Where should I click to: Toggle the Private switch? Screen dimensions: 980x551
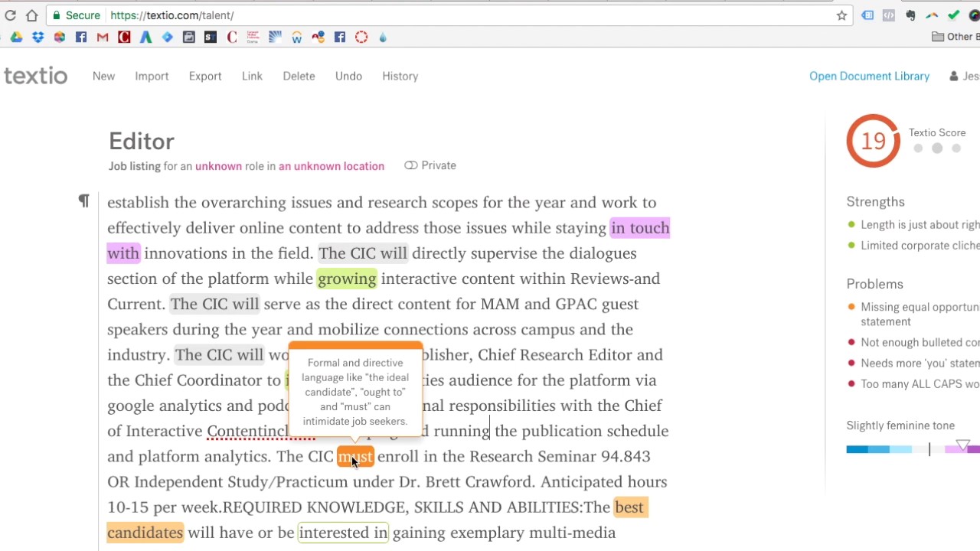point(411,165)
